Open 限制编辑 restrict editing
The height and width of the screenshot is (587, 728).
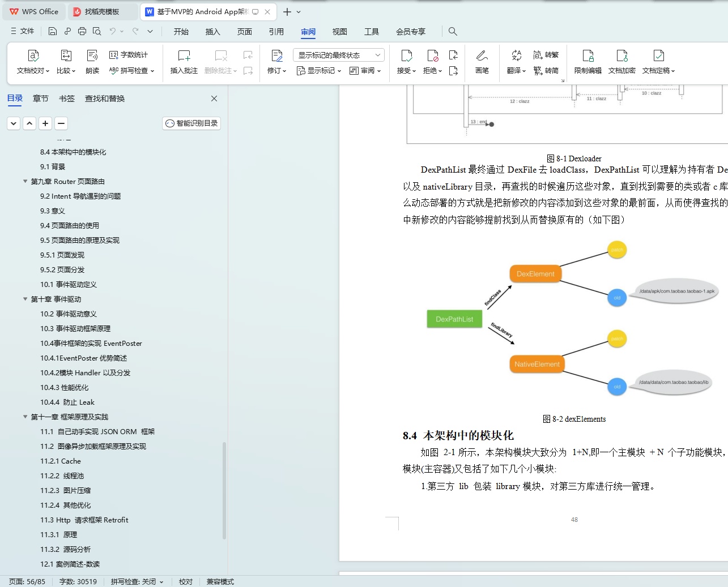(588, 62)
